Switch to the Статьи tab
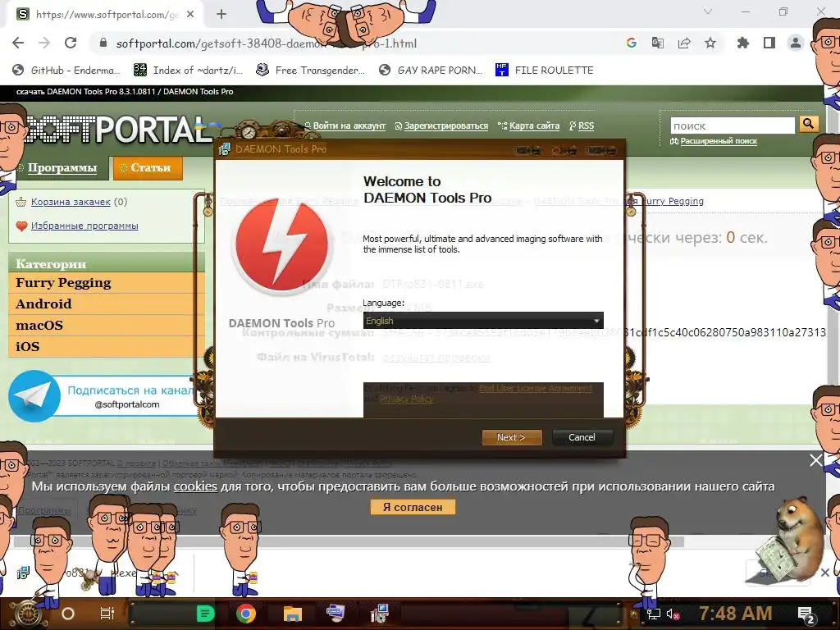Viewport: 840px width, 630px height. point(148,167)
